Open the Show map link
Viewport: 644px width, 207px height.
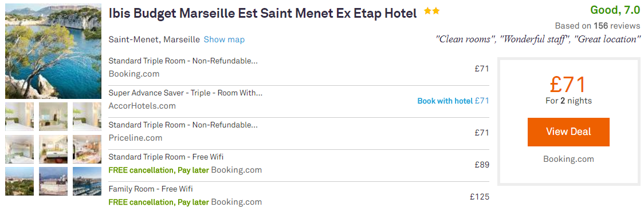click(x=224, y=40)
